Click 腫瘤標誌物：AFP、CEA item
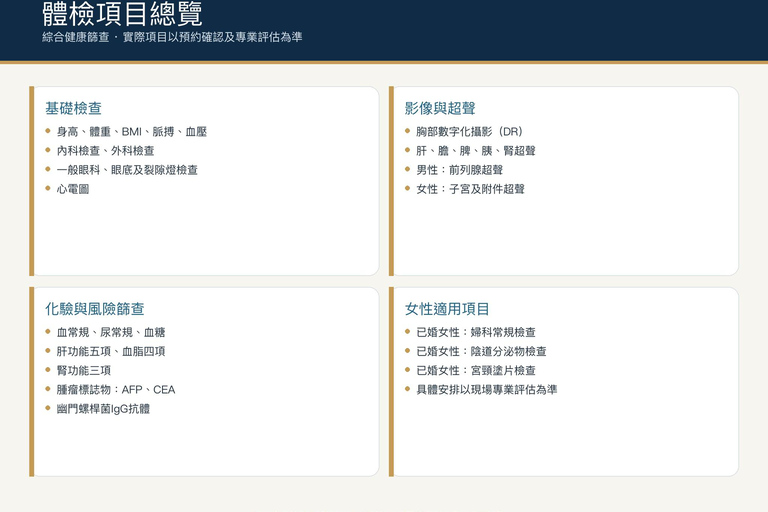 (116, 389)
